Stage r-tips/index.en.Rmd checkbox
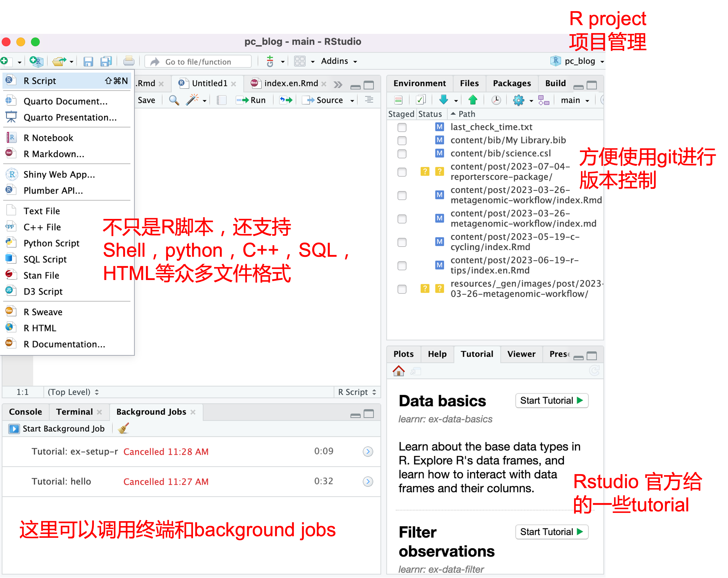 (x=402, y=265)
